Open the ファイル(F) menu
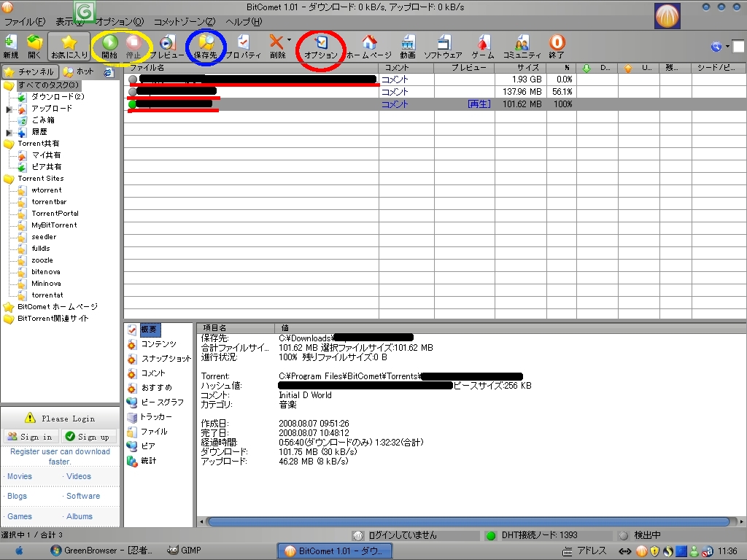This screenshot has width=747, height=560. [25, 22]
